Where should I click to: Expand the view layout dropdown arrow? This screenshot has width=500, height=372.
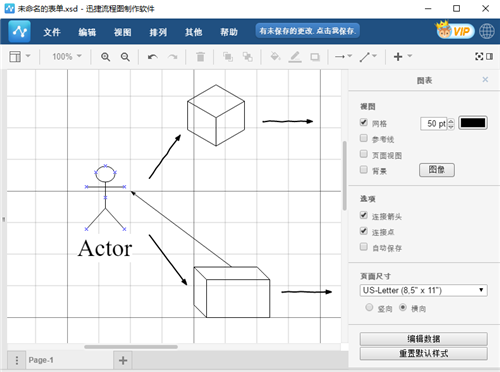[x=28, y=56]
